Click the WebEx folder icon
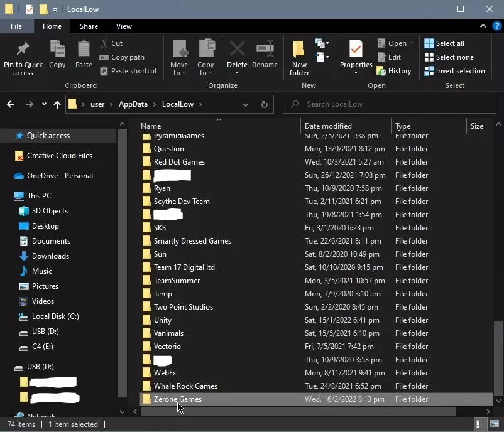 pos(146,372)
